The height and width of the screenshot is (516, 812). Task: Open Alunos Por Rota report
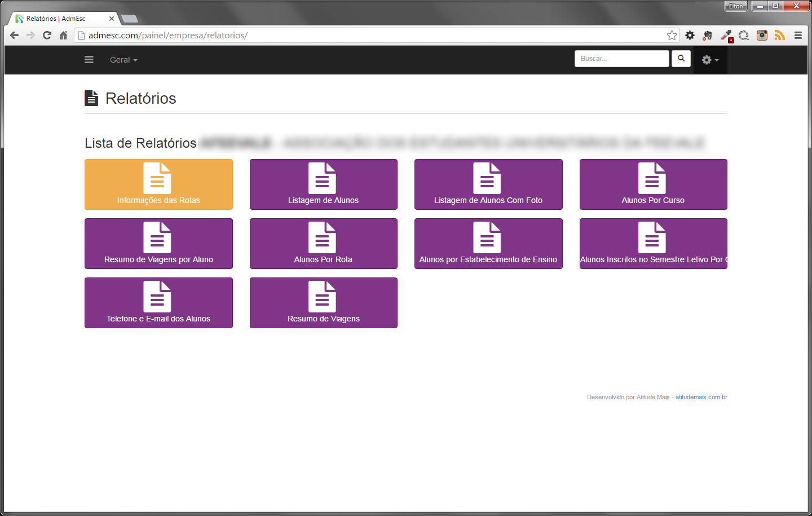point(324,244)
